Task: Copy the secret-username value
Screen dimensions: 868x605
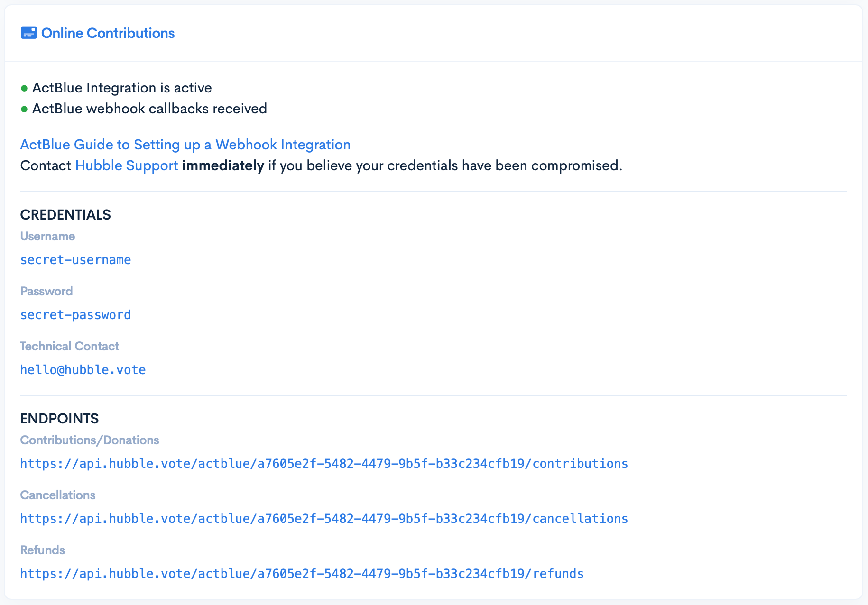Action: (x=75, y=260)
